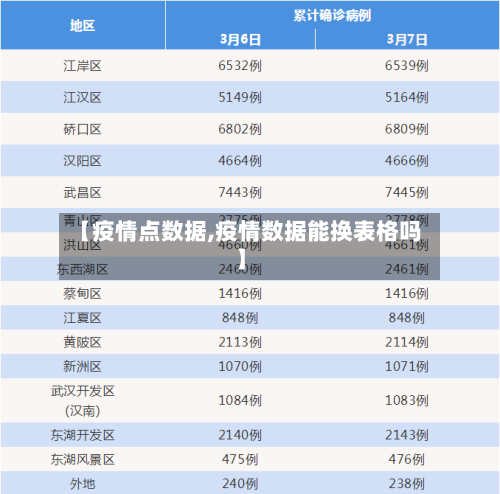Select the 475例 cell
The height and width of the screenshot is (494, 500).
pyautogui.click(x=240, y=460)
